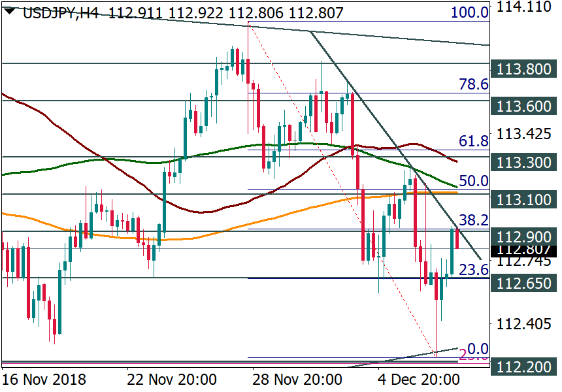Screen dimensions: 562x392
Task: Select the Fibonacci 100.0 level label
Action: pos(474,12)
